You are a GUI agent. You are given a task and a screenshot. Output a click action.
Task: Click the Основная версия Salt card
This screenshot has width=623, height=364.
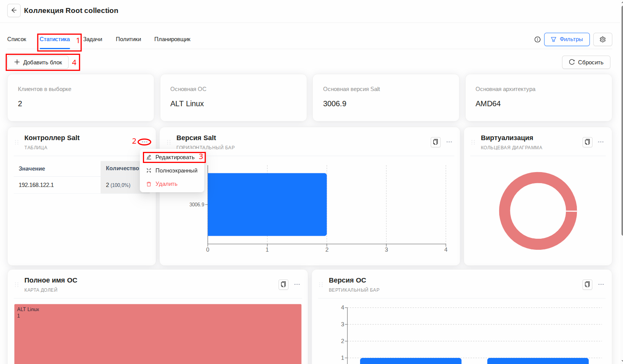point(386,97)
